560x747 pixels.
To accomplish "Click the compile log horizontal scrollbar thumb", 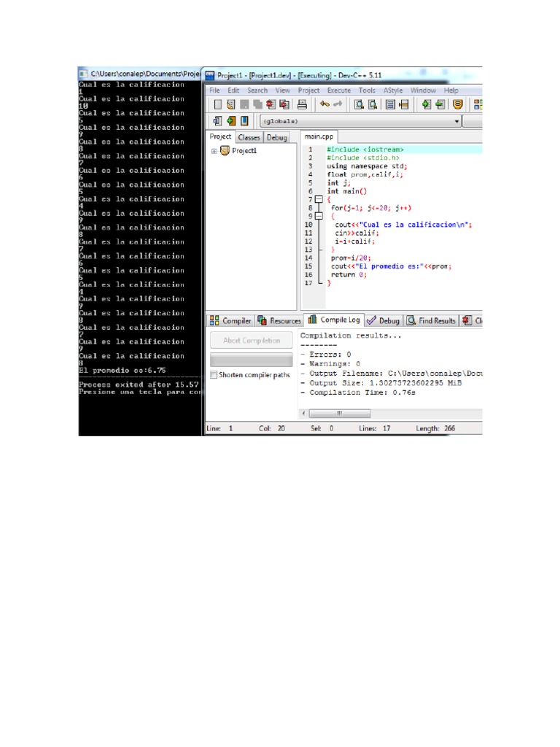I will (340, 413).
